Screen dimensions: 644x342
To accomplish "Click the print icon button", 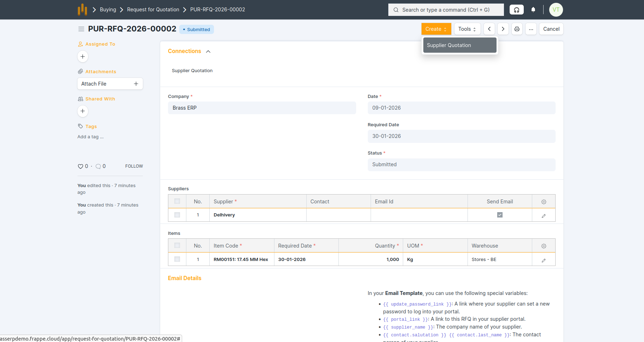I will (517, 29).
